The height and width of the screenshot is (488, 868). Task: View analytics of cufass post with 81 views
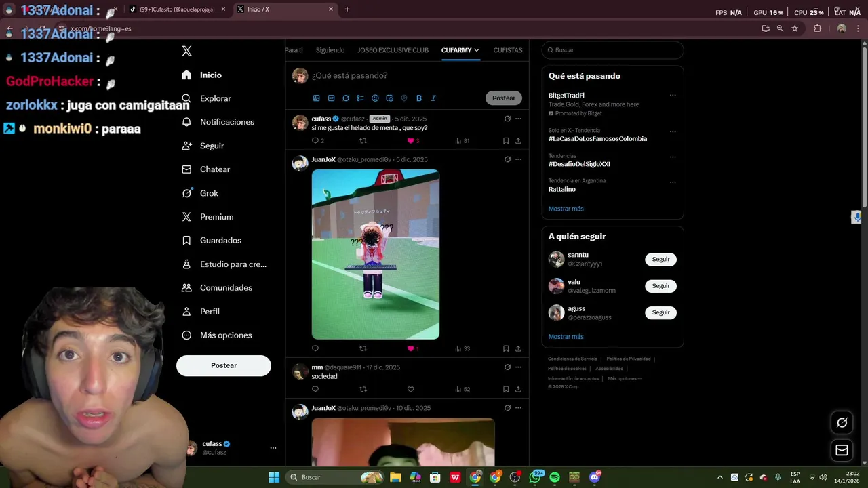(462, 141)
